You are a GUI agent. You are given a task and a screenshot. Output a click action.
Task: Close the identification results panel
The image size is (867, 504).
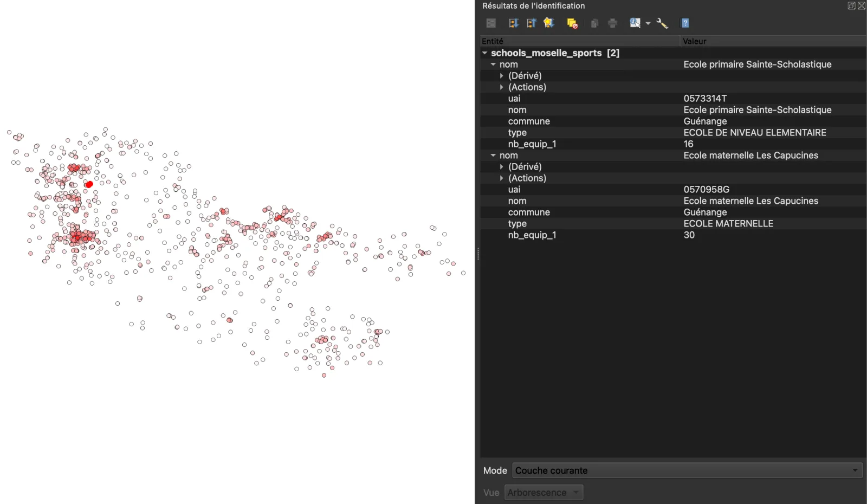coord(862,5)
